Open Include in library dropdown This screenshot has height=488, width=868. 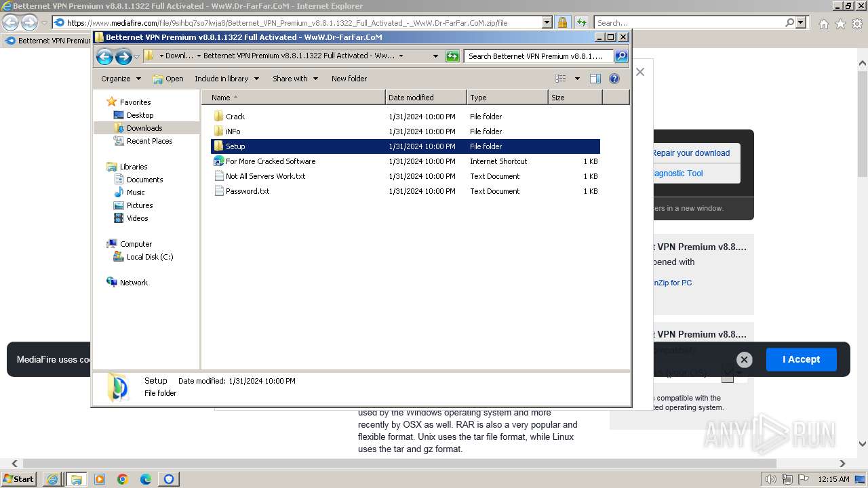click(x=226, y=79)
